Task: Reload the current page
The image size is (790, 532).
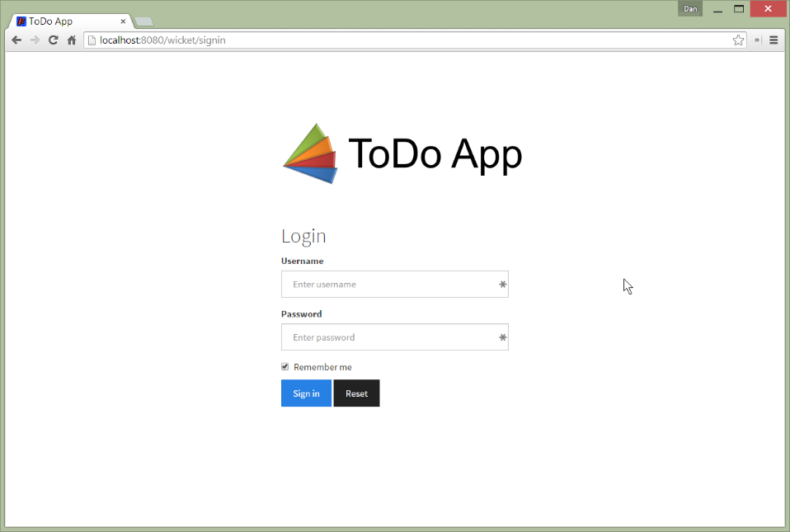Action: [x=54, y=40]
